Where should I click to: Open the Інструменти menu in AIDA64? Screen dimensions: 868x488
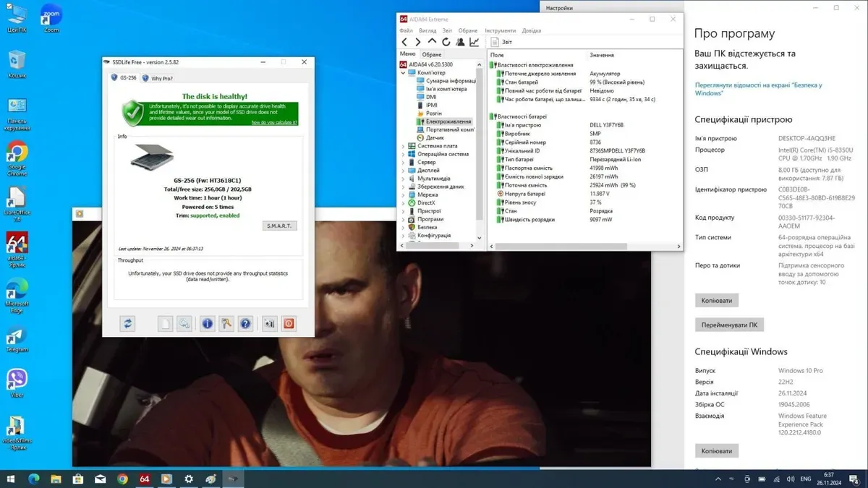coord(501,30)
